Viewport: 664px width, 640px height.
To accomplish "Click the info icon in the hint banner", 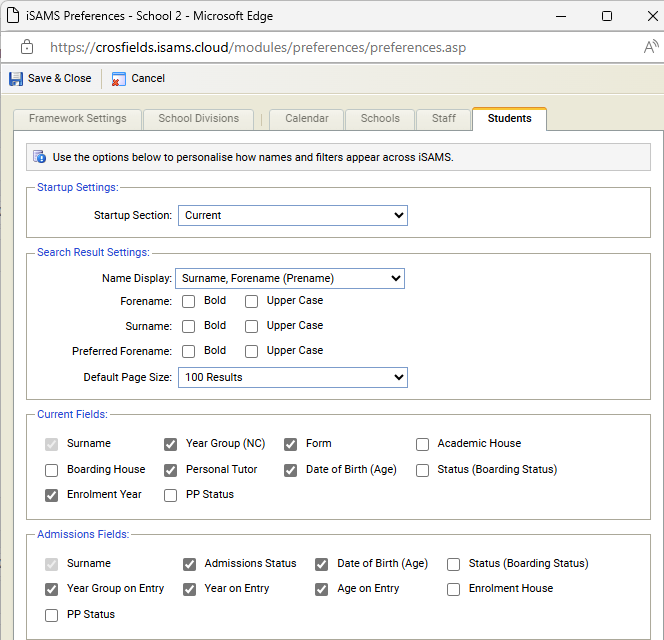I will pyautogui.click(x=40, y=157).
